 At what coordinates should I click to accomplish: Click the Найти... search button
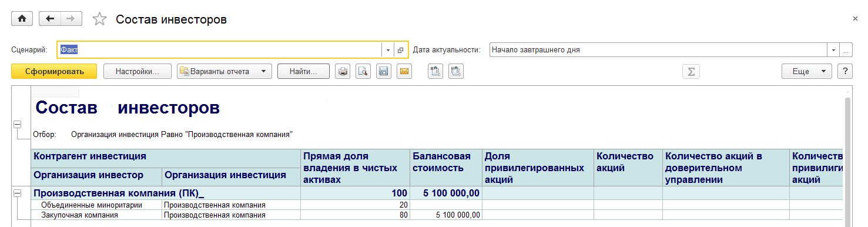(303, 71)
